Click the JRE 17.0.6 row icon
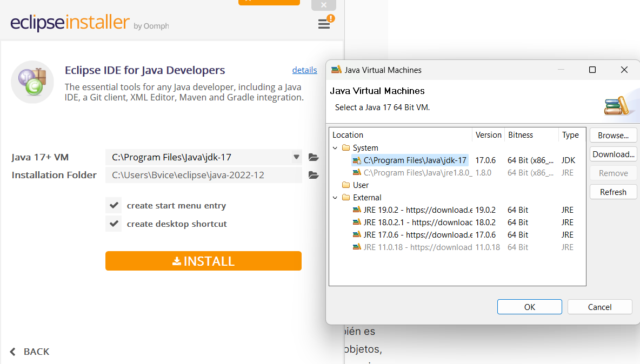640x364 pixels. [x=357, y=235]
